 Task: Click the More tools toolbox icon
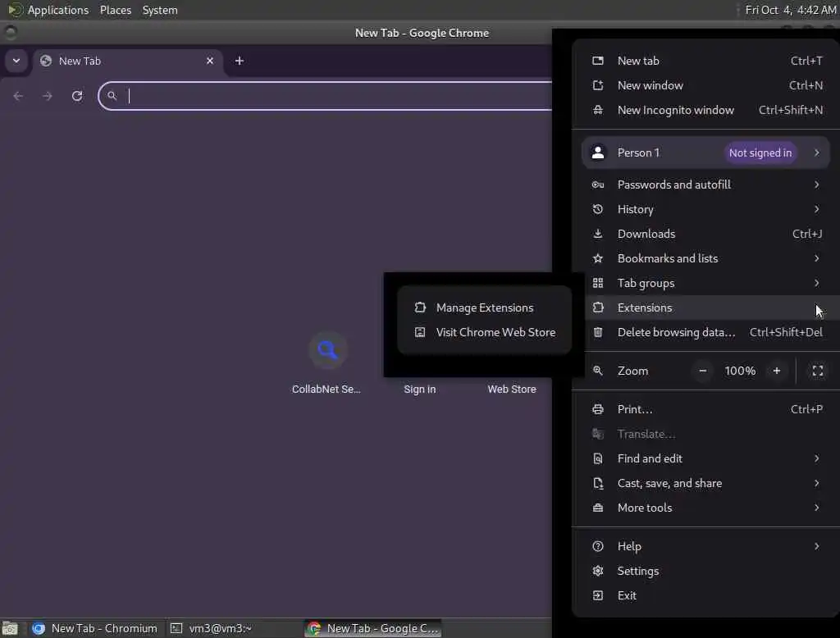[598, 508]
